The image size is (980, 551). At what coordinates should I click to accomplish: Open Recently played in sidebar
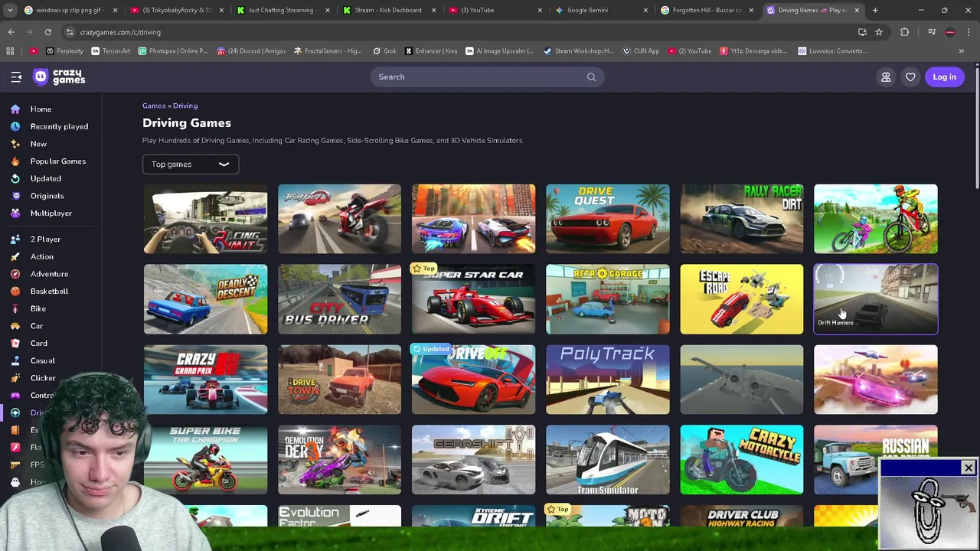[59, 126]
